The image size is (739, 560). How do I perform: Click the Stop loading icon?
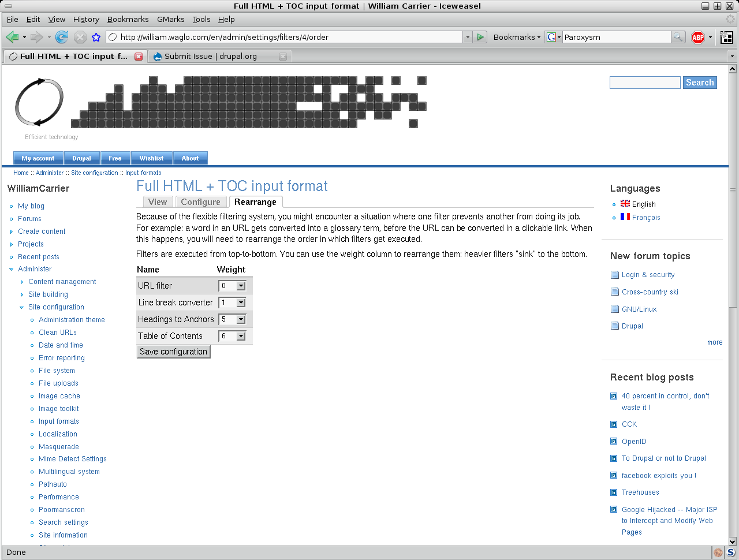pos(79,37)
